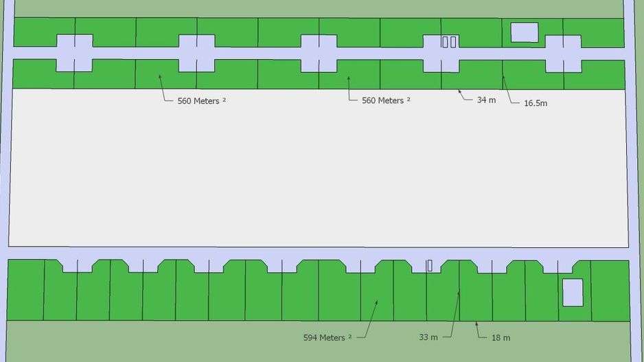The width and height of the screenshot is (644, 362).
Task: Select the small rectangle in the bottom road notch
Action: pyautogui.click(x=430, y=266)
